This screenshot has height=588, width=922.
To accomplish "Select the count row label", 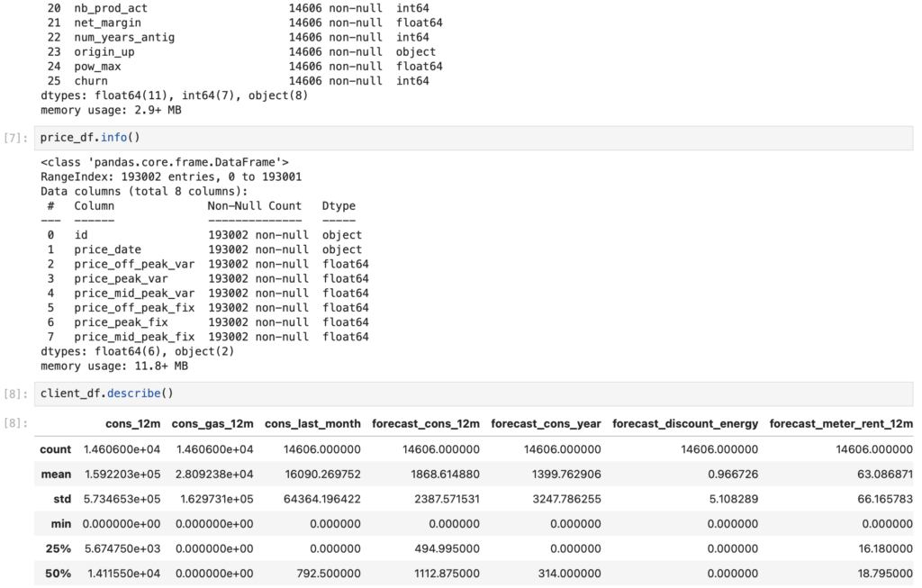I will point(56,448).
